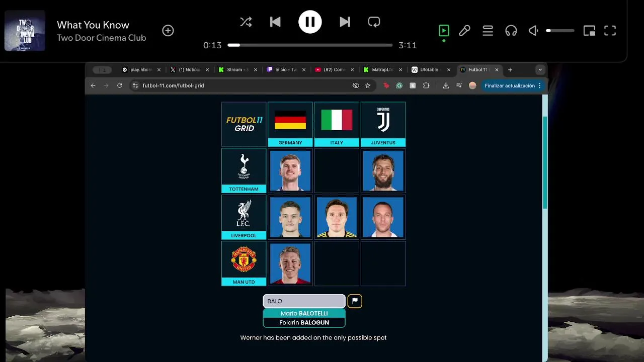Expand the tab search dropdown
644x362 pixels.
[540, 70]
